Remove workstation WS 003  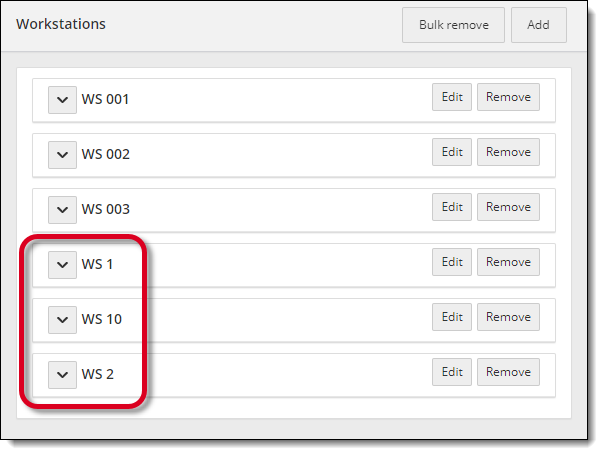508,207
